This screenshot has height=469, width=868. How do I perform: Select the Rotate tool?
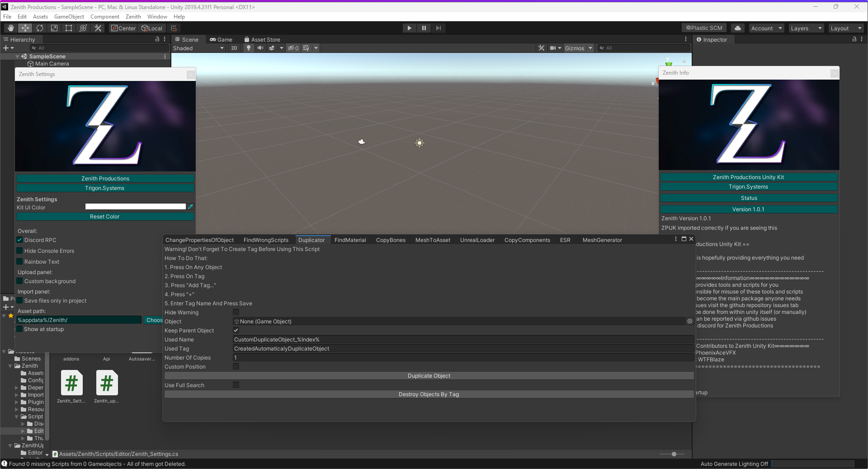coord(40,28)
